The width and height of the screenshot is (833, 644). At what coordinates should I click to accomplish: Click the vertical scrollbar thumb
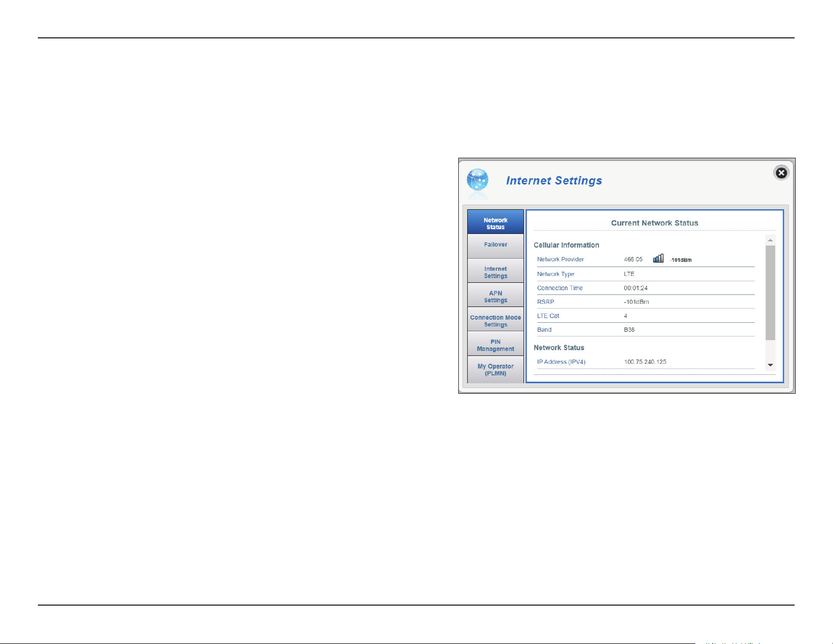coord(770,293)
